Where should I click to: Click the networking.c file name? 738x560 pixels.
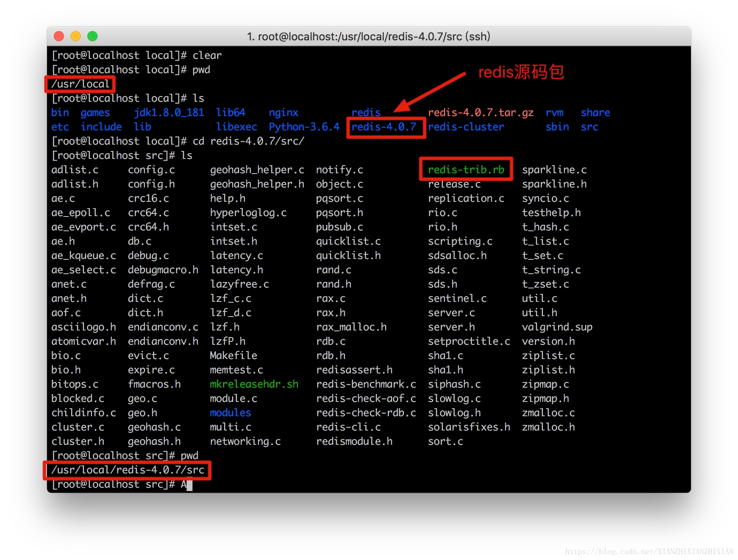(245, 441)
